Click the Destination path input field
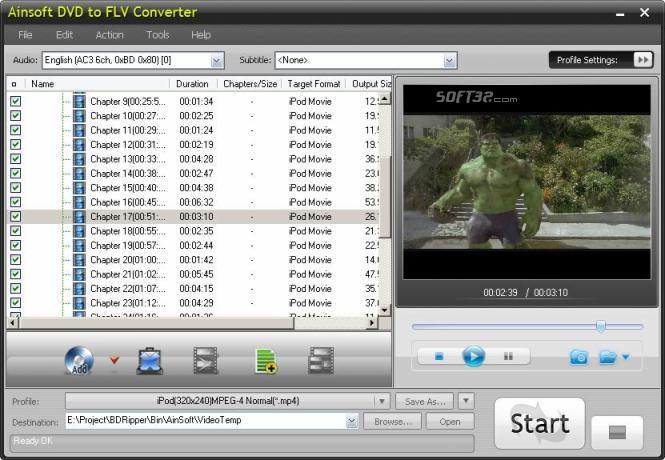Viewport: 665px width, 460px height. coord(207,421)
